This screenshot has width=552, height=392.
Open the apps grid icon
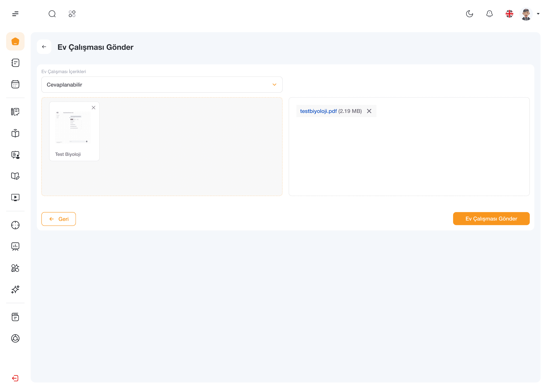click(x=72, y=14)
